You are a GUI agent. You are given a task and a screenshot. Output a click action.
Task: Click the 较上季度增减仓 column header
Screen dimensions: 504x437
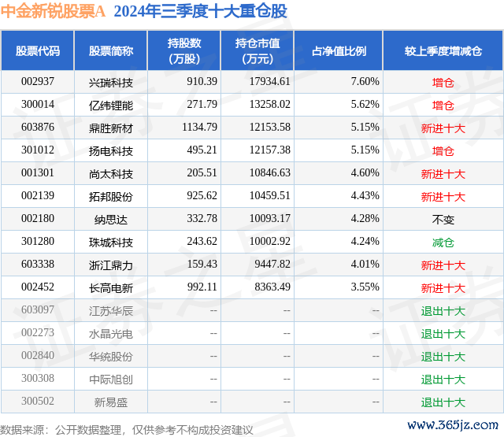443,50
